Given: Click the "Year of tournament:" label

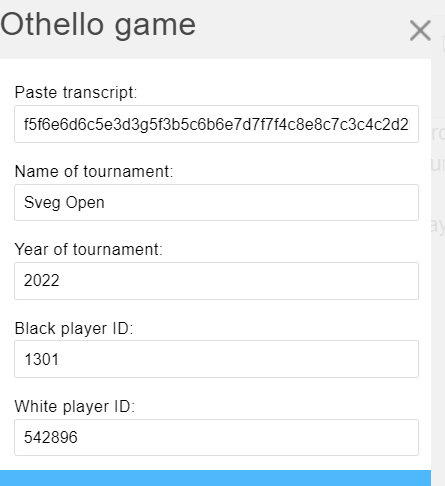Looking at the screenshot, I should pyautogui.click(x=89, y=249).
